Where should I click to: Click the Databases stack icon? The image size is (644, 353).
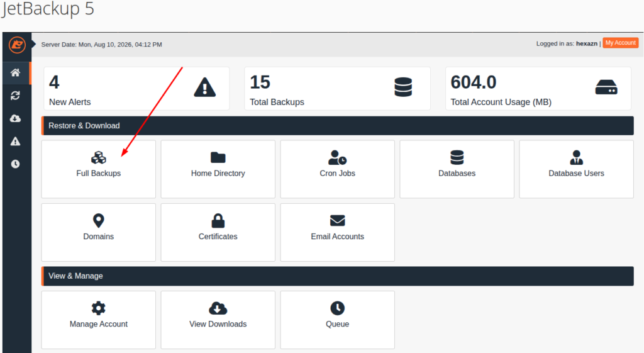457,157
